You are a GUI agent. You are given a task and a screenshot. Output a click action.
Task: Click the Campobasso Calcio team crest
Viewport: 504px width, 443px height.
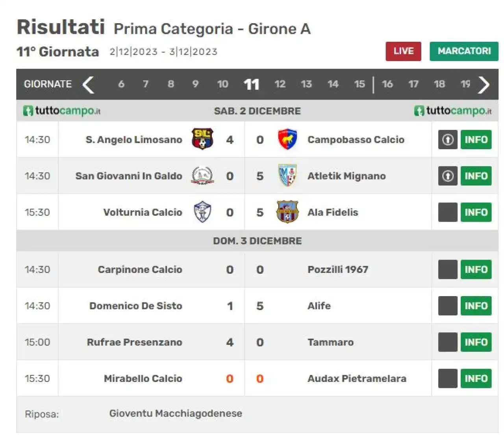pyautogui.click(x=287, y=139)
